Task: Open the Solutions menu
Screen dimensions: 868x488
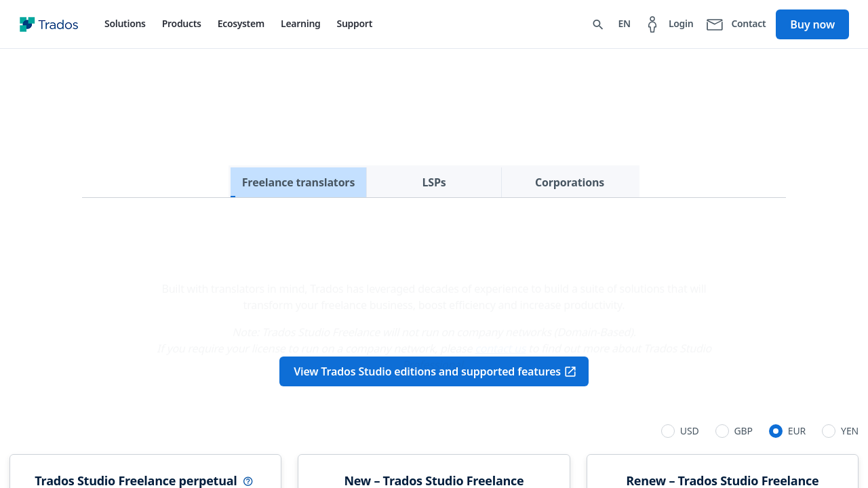Action: coord(125,24)
